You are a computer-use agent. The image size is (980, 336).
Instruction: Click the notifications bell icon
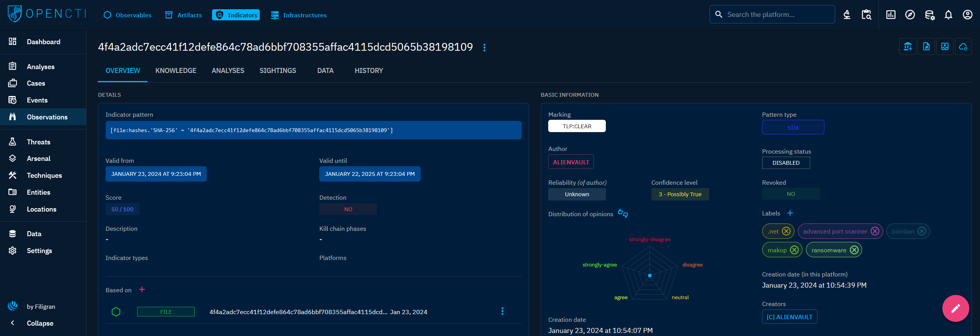pos(948,15)
